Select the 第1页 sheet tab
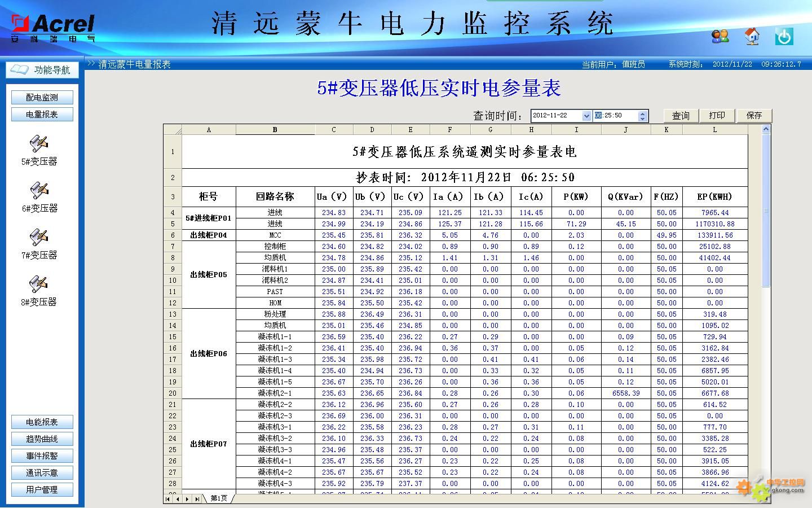The height and width of the screenshot is (508, 812). (x=219, y=499)
